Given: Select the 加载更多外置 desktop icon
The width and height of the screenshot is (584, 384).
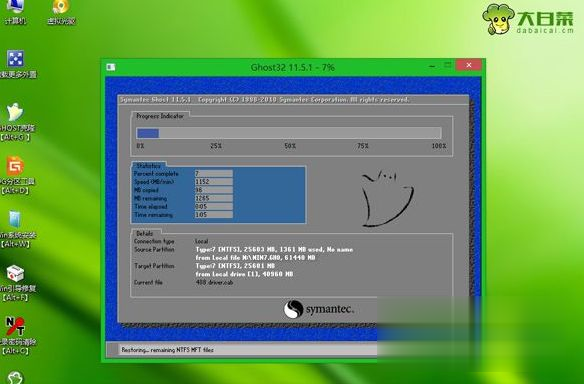Looking at the screenshot, I should point(16,64).
